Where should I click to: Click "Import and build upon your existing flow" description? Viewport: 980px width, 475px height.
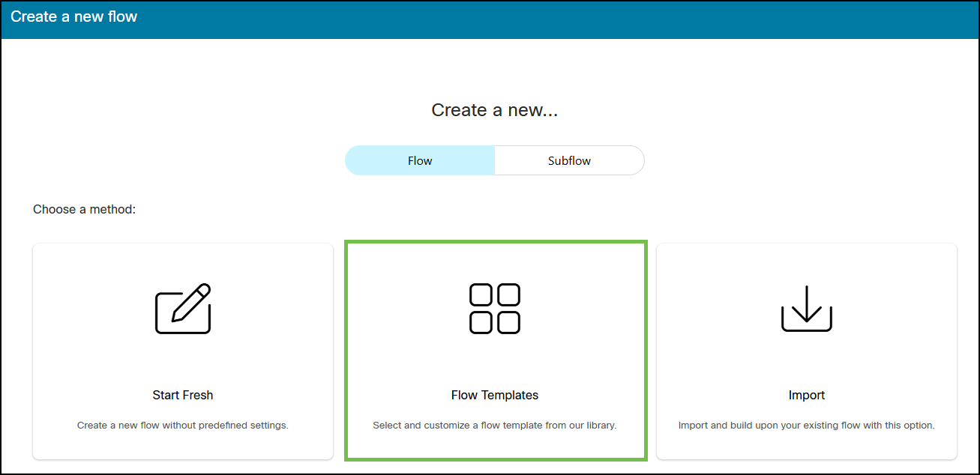pos(807,426)
